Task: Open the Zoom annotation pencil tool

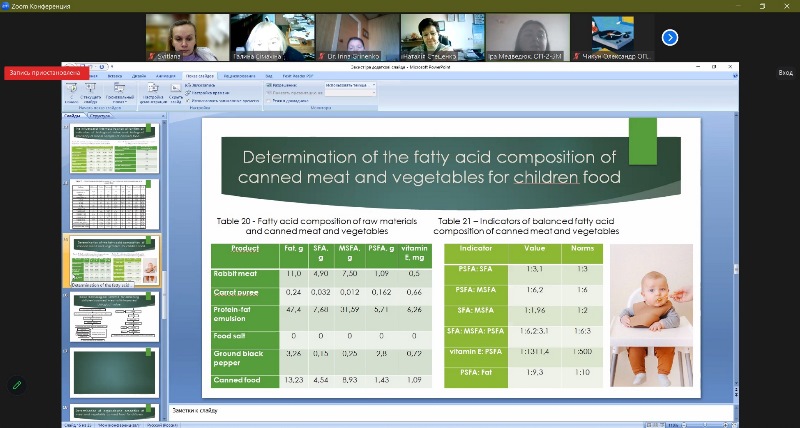Action: pos(17,385)
